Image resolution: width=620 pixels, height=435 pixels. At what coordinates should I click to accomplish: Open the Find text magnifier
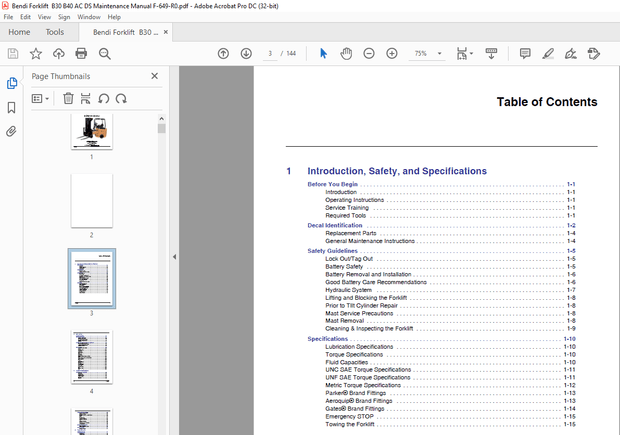click(x=105, y=53)
